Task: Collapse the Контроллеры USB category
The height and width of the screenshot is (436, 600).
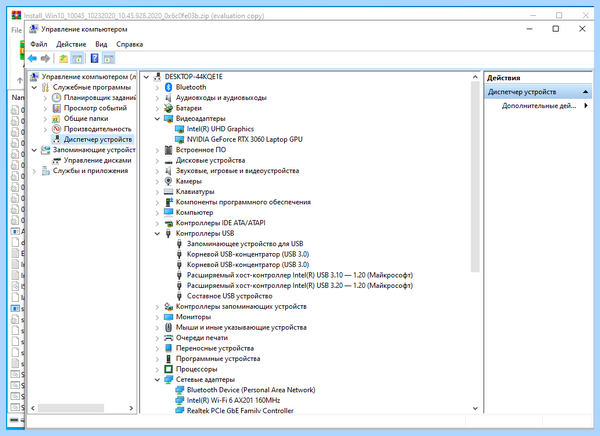Action: point(157,233)
